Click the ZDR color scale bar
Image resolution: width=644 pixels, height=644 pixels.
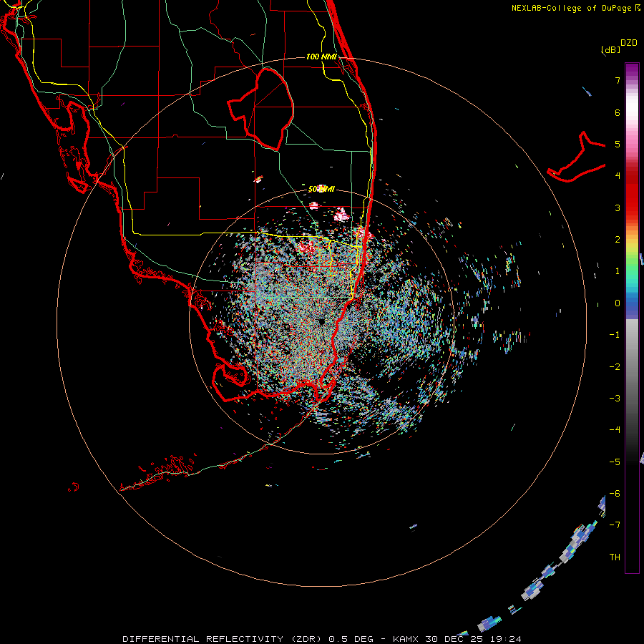[632, 318]
